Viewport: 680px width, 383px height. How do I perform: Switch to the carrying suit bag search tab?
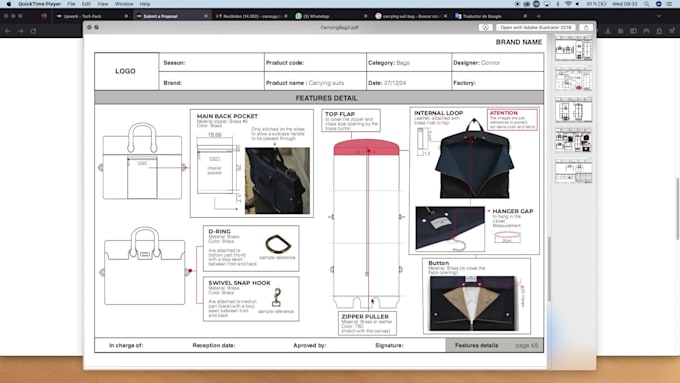pyautogui.click(x=411, y=16)
